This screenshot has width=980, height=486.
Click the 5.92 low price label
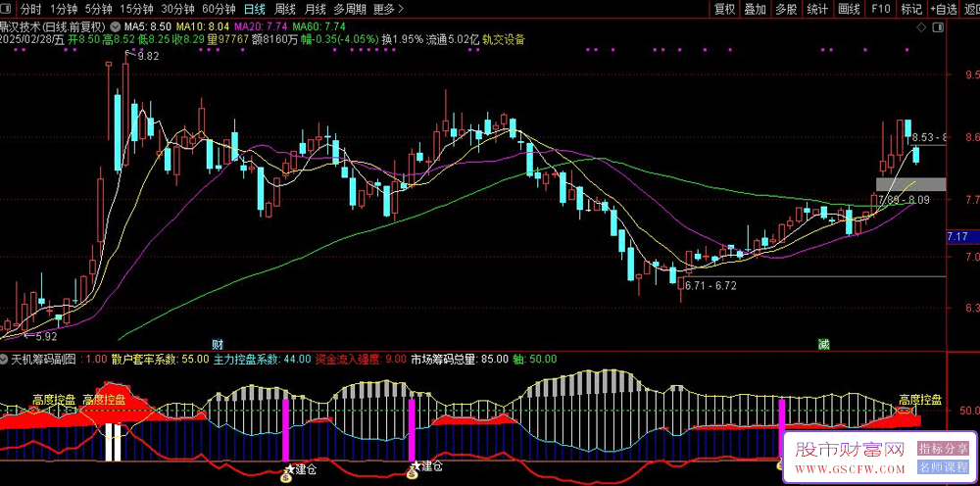tap(45, 336)
